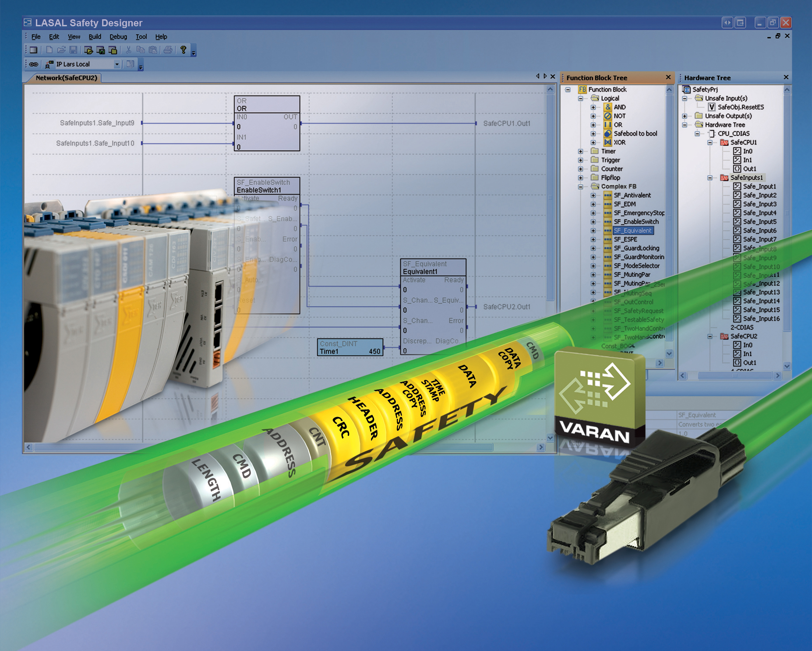Select Safe_Input4 in the Hardware Tree

point(759,213)
